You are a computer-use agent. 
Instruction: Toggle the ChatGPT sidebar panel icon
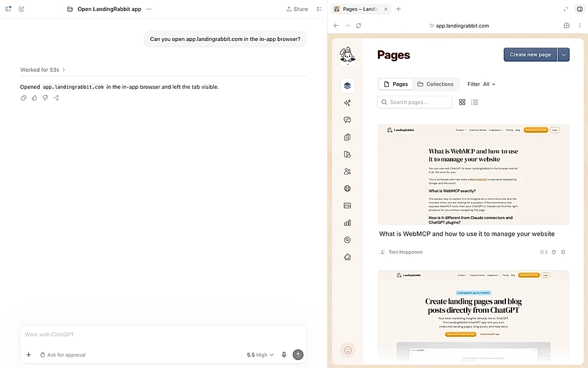tap(8, 9)
